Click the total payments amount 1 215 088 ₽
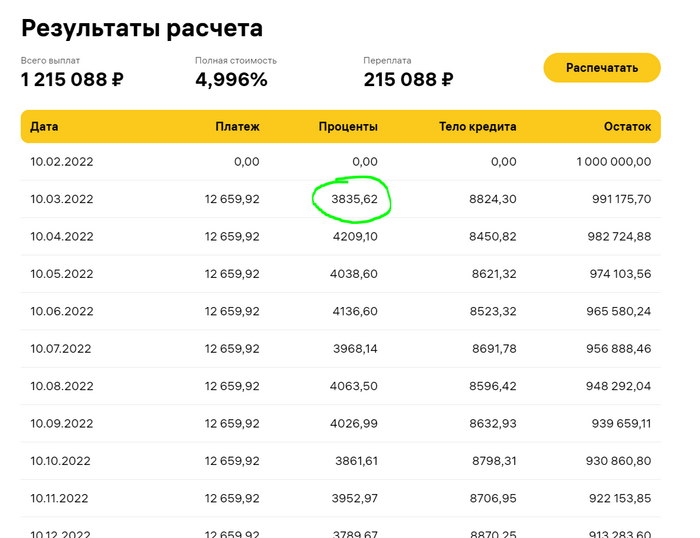Viewport: 700px width, 538px height. (x=71, y=80)
